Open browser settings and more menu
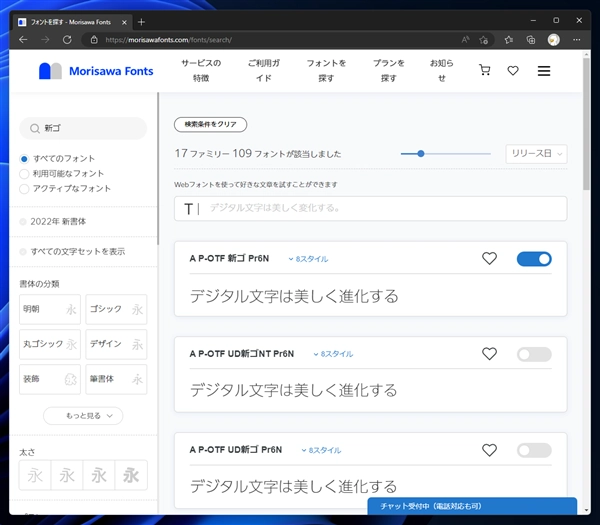The width and height of the screenshot is (600, 525). tap(577, 40)
